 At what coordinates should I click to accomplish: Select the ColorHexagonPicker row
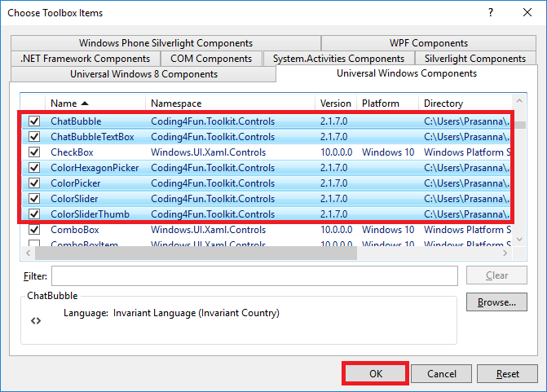click(x=94, y=168)
